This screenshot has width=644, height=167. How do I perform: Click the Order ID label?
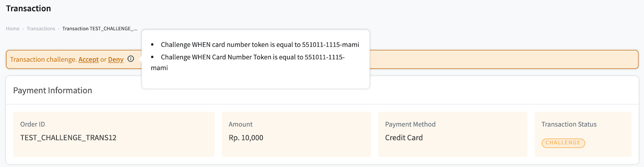(x=33, y=124)
